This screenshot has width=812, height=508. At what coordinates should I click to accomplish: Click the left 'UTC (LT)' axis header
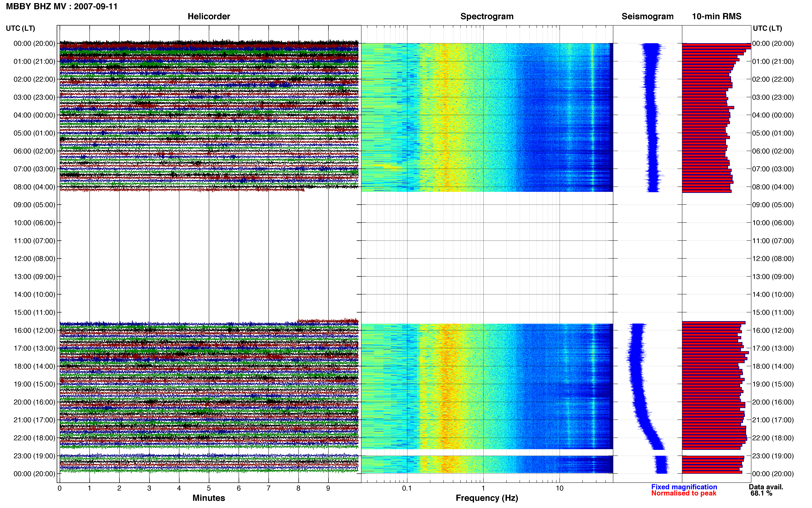(x=21, y=28)
